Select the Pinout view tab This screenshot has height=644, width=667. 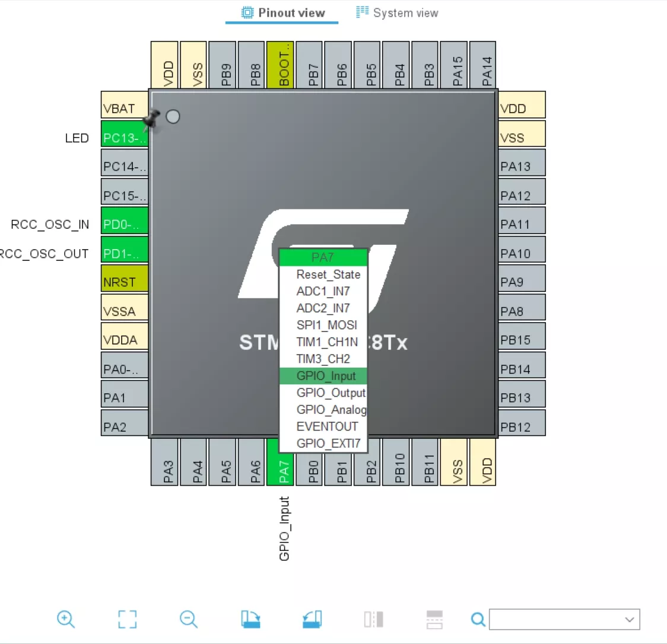282,12
